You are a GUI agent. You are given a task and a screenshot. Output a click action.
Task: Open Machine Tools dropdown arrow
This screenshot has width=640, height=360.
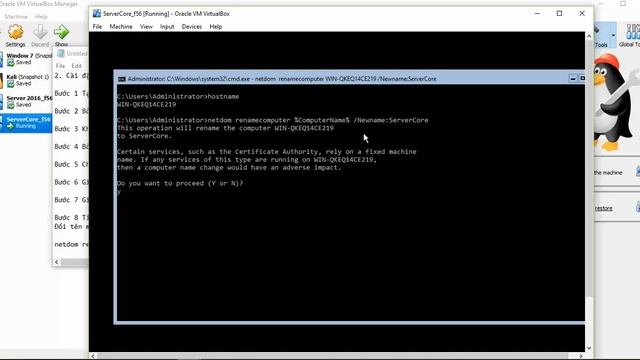click(x=613, y=35)
